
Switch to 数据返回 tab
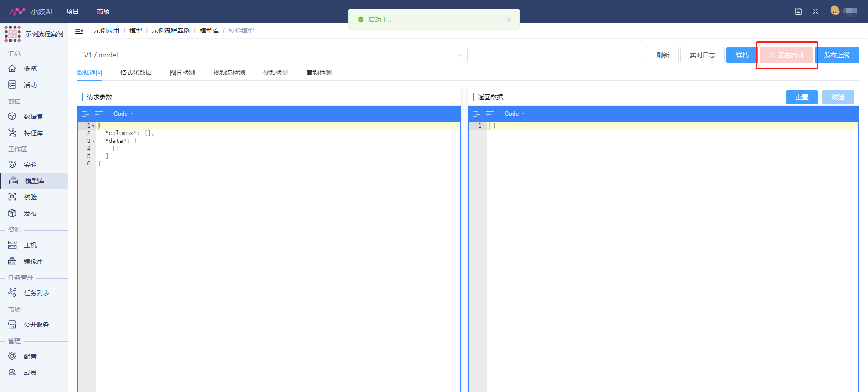coord(90,72)
